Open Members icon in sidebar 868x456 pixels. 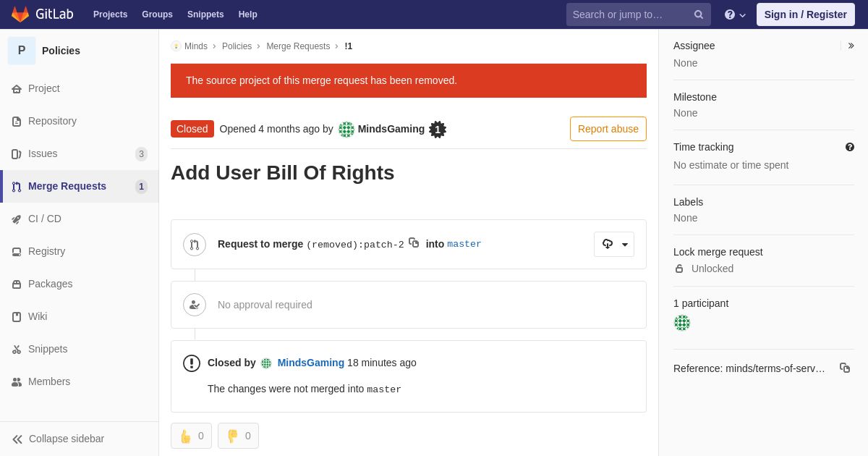[17, 382]
